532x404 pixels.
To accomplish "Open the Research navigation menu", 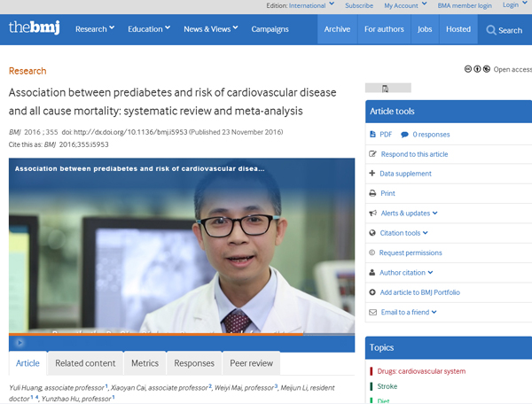I will (96, 29).
